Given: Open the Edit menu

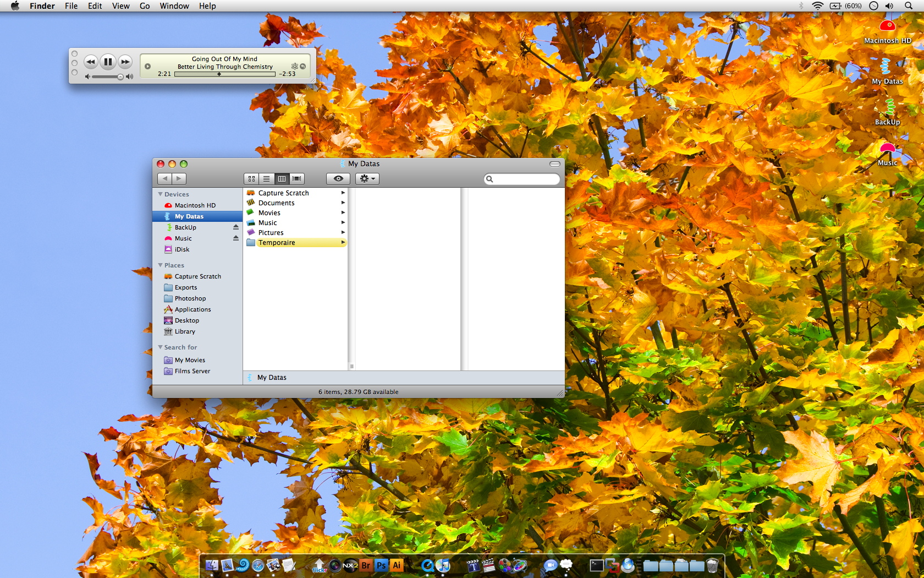Looking at the screenshot, I should (x=95, y=6).
